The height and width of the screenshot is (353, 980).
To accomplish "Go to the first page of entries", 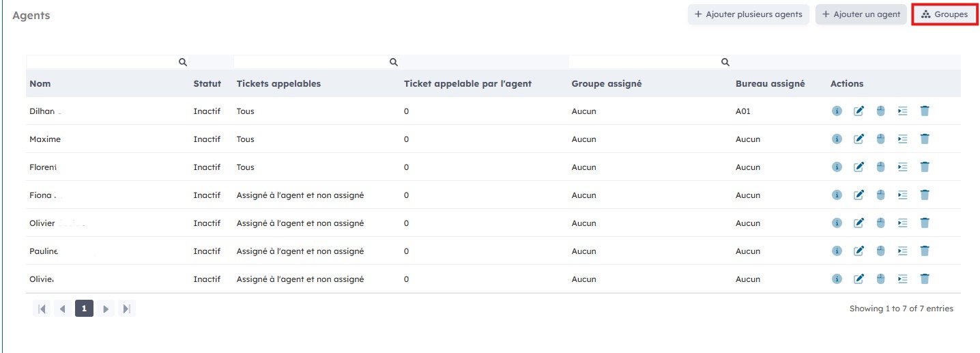I will [x=42, y=309].
